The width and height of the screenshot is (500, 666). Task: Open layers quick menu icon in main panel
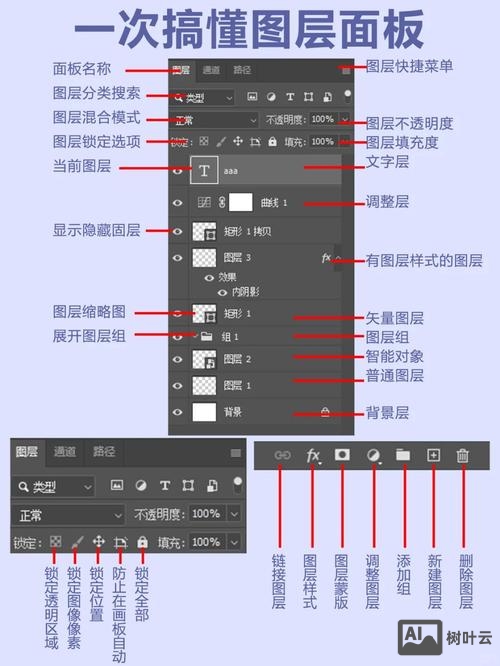[346, 70]
